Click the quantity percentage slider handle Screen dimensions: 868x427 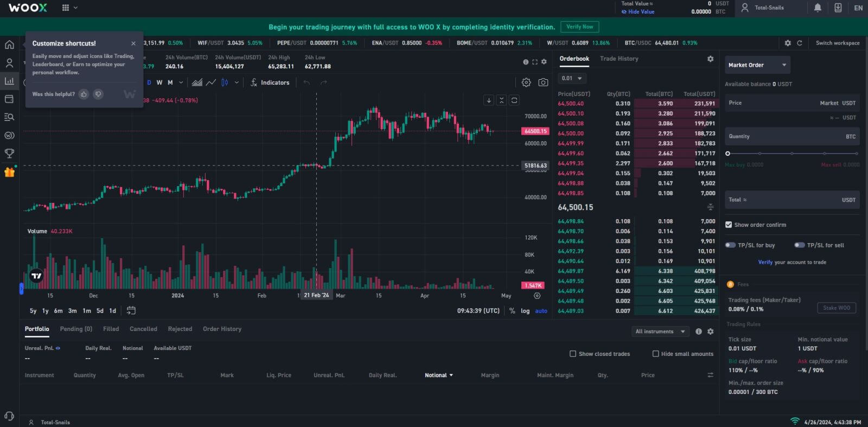[x=728, y=154]
